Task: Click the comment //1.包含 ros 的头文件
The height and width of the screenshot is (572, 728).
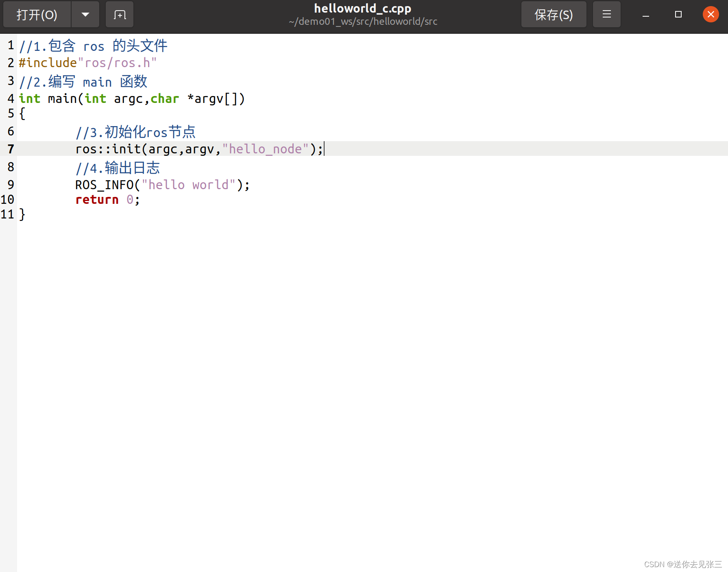Action: pos(93,46)
